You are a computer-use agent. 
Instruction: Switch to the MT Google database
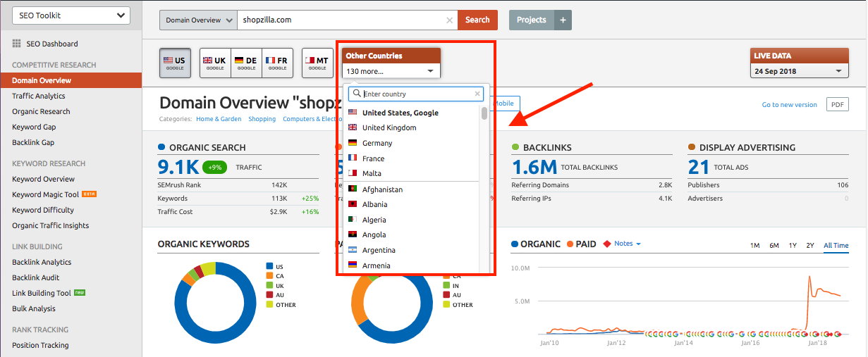click(317, 63)
